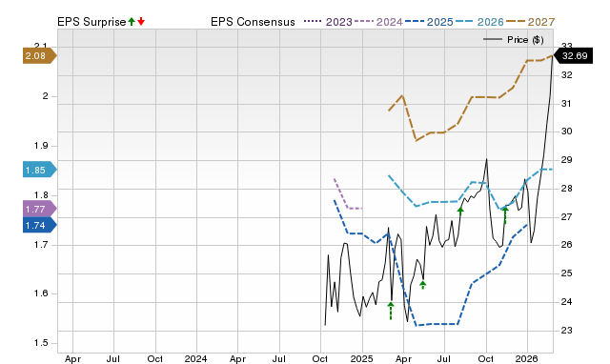Click the EPS Consensus legend label
This screenshot has height=364, width=610.
pyautogui.click(x=253, y=22)
